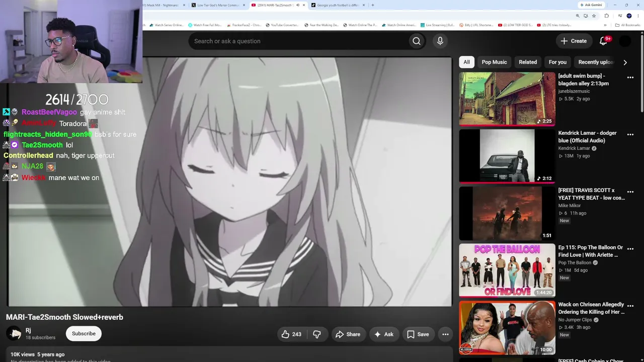
Task: Open Watch Free Full Movies bookmark
Action: pos(205,25)
